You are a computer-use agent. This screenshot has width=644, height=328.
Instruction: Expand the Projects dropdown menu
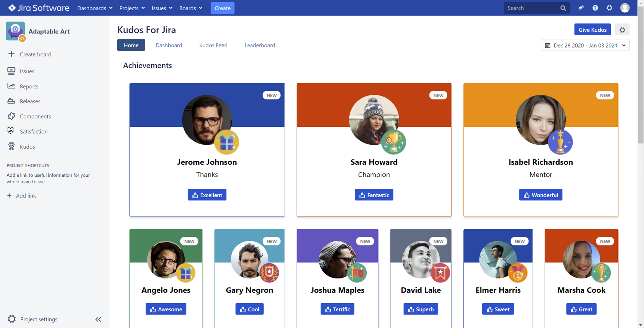pos(132,8)
